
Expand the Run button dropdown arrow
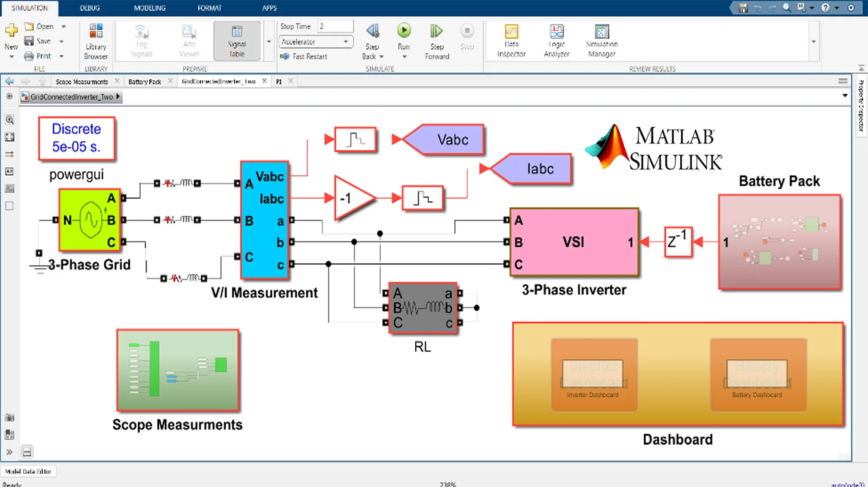tap(404, 57)
